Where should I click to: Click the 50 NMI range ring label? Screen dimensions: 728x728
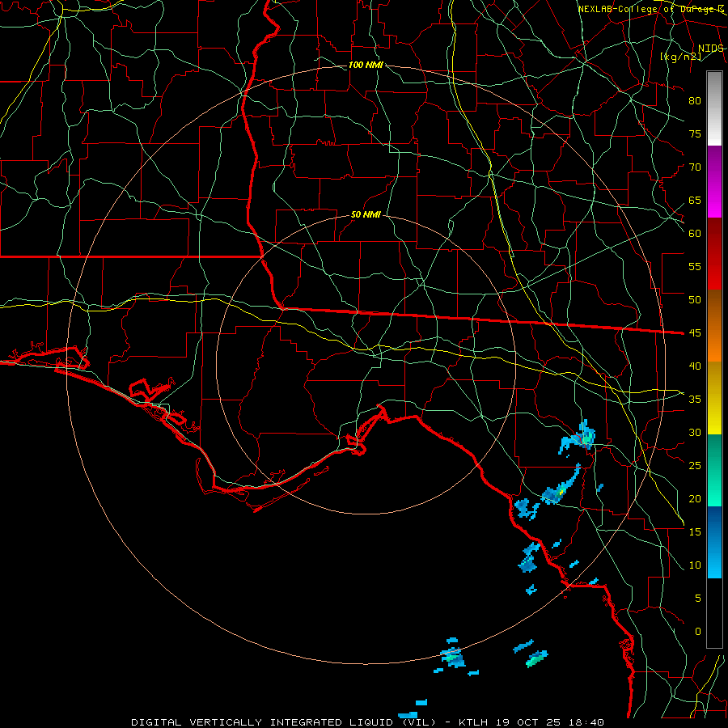point(366,214)
